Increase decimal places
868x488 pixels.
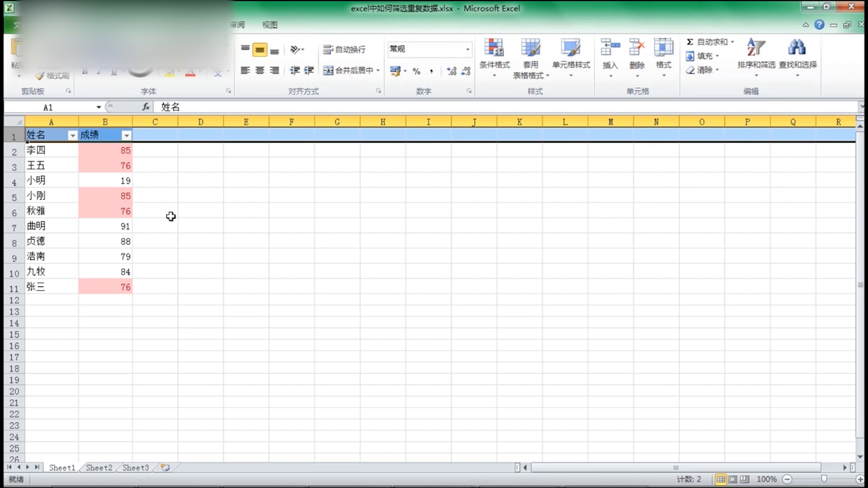pos(451,71)
